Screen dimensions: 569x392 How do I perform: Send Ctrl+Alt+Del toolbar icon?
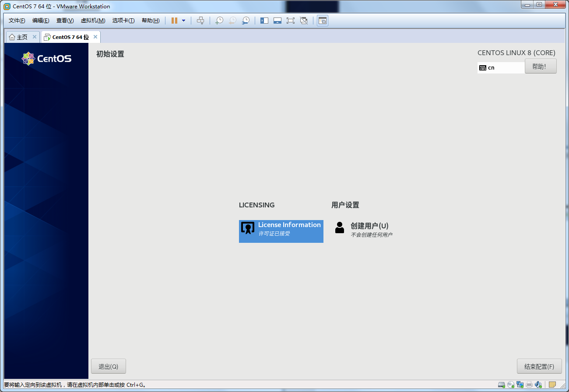[200, 21]
